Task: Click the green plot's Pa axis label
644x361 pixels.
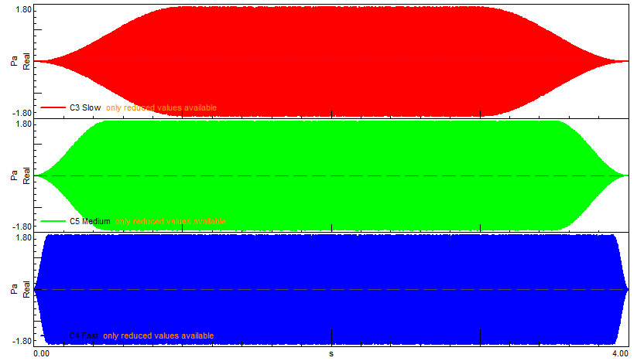Action: pos(15,175)
